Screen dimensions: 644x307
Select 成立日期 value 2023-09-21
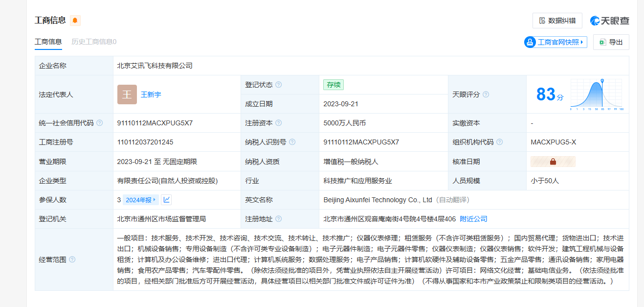pyautogui.click(x=341, y=104)
